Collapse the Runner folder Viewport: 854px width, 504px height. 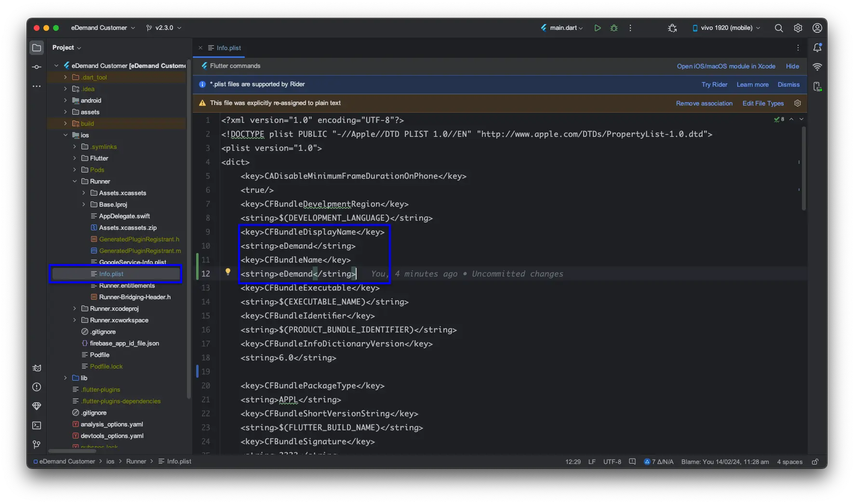point(75,181)
